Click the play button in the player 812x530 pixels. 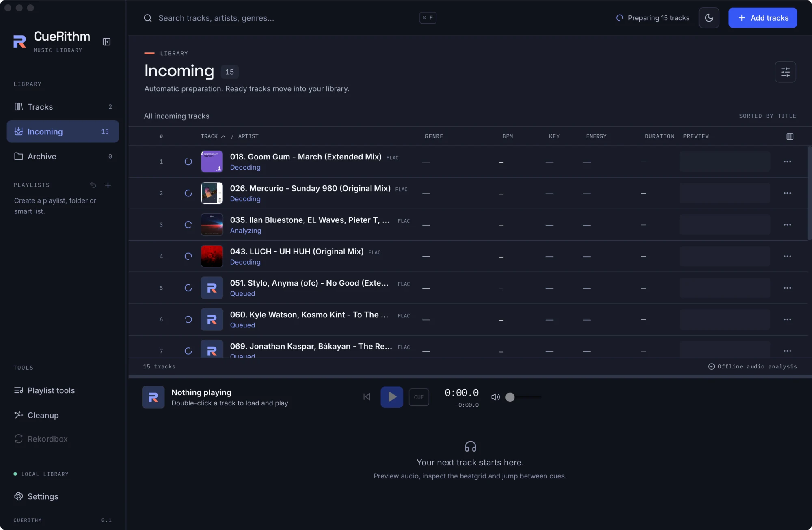click(x=392, y=397)
